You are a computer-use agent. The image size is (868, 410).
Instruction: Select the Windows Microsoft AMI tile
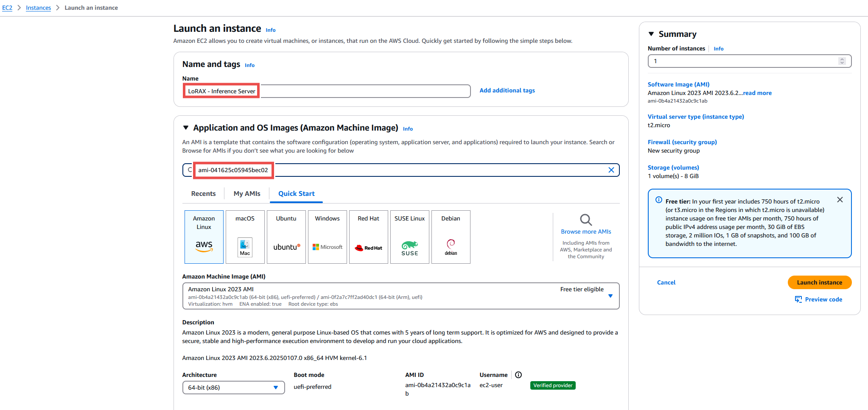tap(328, 237)
